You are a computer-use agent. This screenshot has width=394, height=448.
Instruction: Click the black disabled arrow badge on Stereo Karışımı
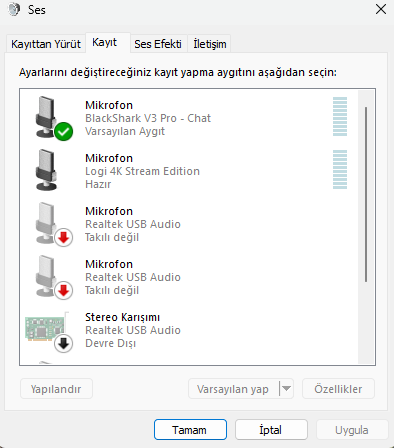click(x=63, y=343)
